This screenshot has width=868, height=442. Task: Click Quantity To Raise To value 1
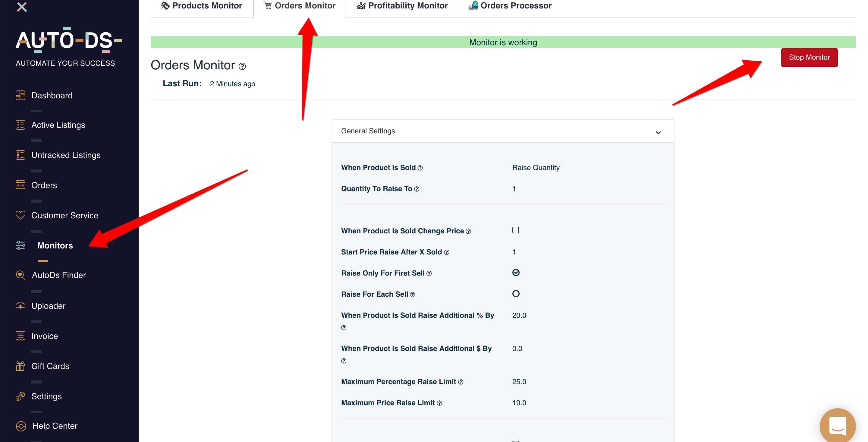514,189
